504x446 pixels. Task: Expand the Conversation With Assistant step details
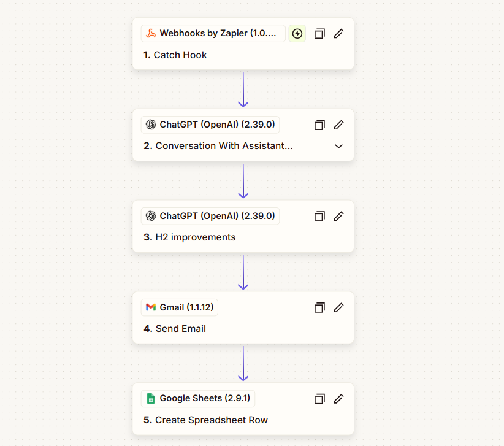(338, 146)
